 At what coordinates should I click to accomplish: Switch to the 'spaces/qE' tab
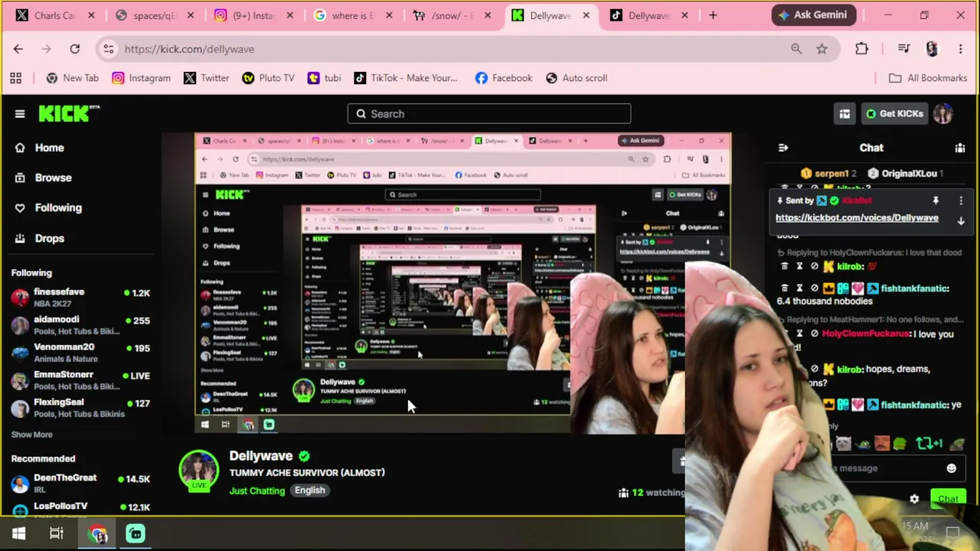pyautogui.click(x=153, y=15)
